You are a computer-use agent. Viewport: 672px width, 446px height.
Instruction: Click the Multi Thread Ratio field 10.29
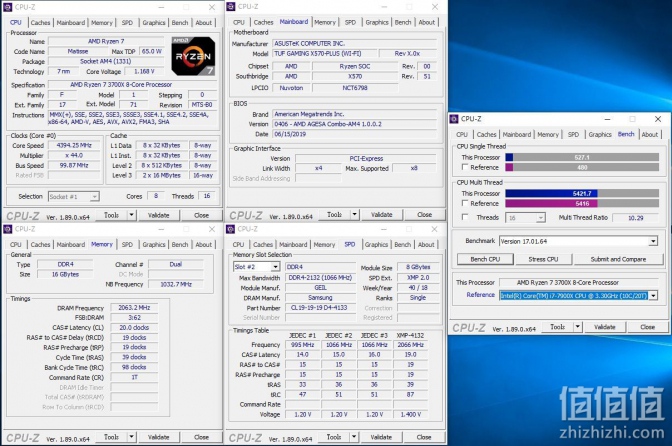coord(636,218)
